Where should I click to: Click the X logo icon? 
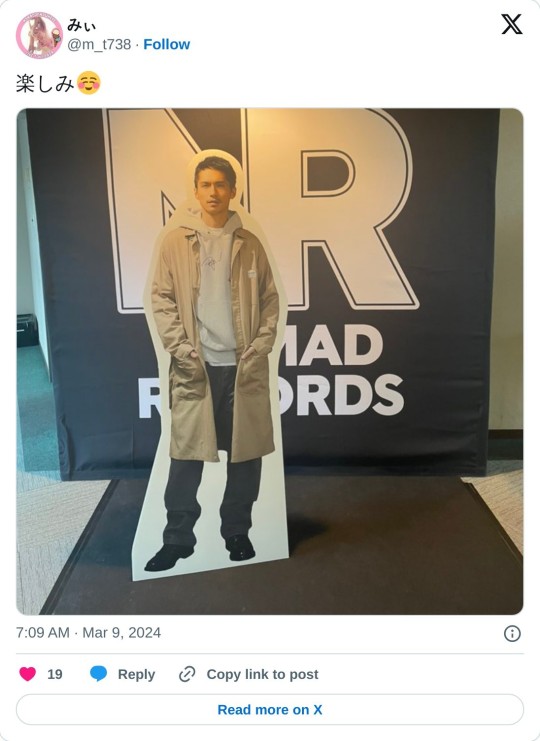pos(512,24)
